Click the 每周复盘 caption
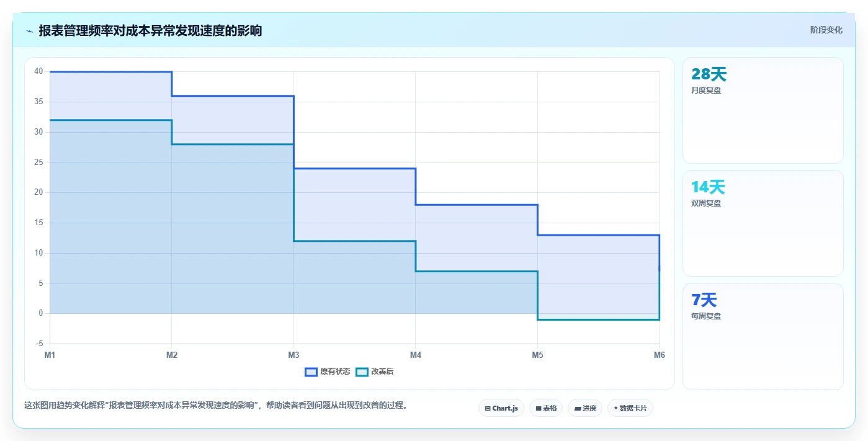868x441 pixels. coord(706,316)
